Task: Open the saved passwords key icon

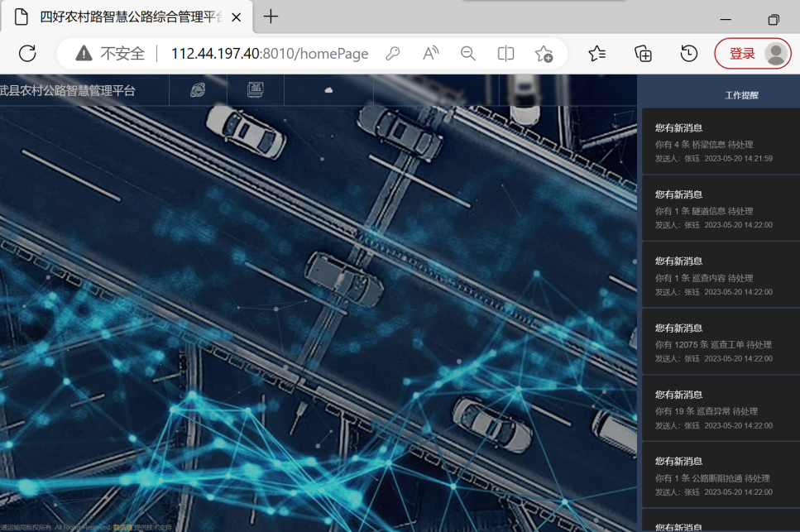Action: pos(392,54)
